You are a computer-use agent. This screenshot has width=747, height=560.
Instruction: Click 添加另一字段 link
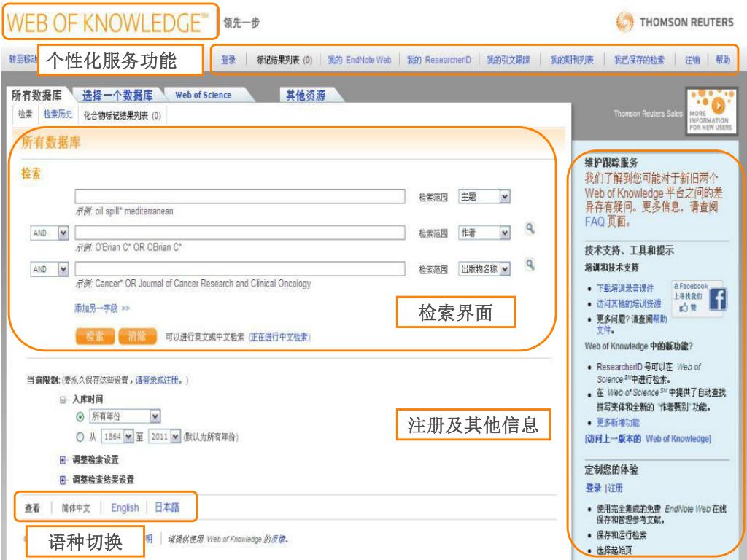coord(102,308)
